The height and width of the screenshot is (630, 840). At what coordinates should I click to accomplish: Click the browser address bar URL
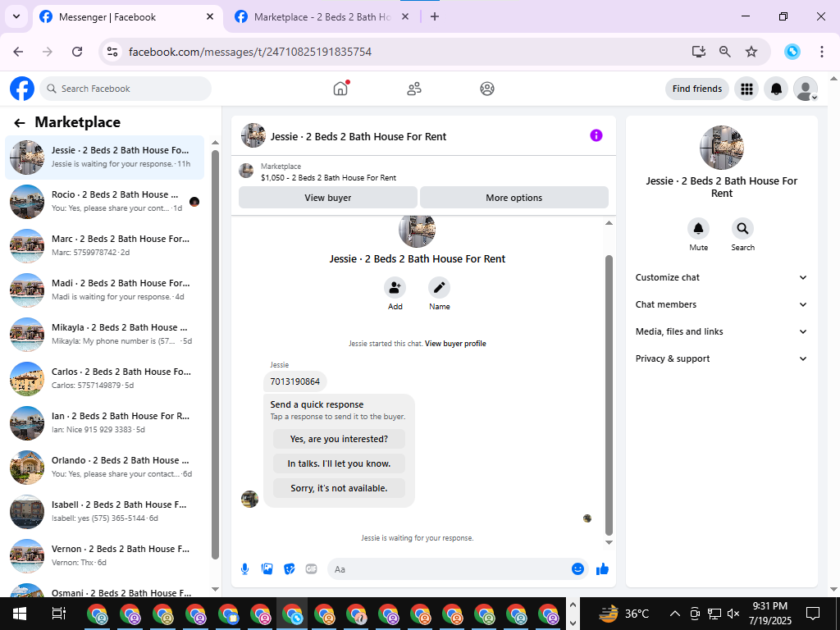[x=250, y=52]
